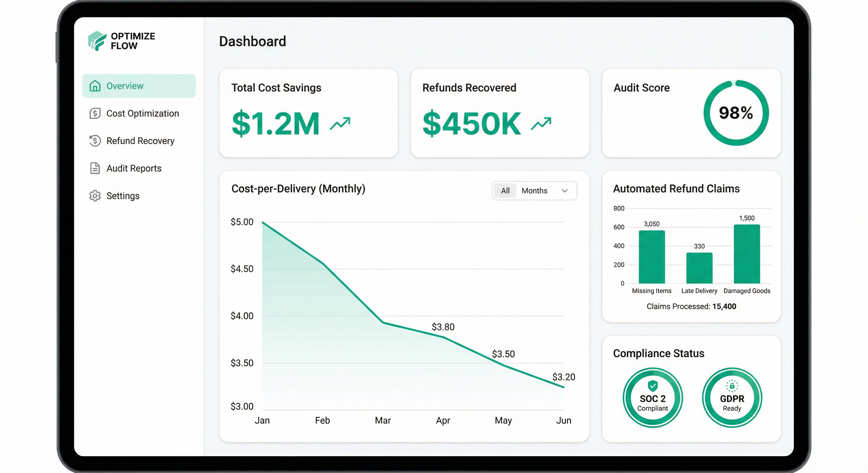
Task: Click the Overview home icon
Action: pos(95,86)
